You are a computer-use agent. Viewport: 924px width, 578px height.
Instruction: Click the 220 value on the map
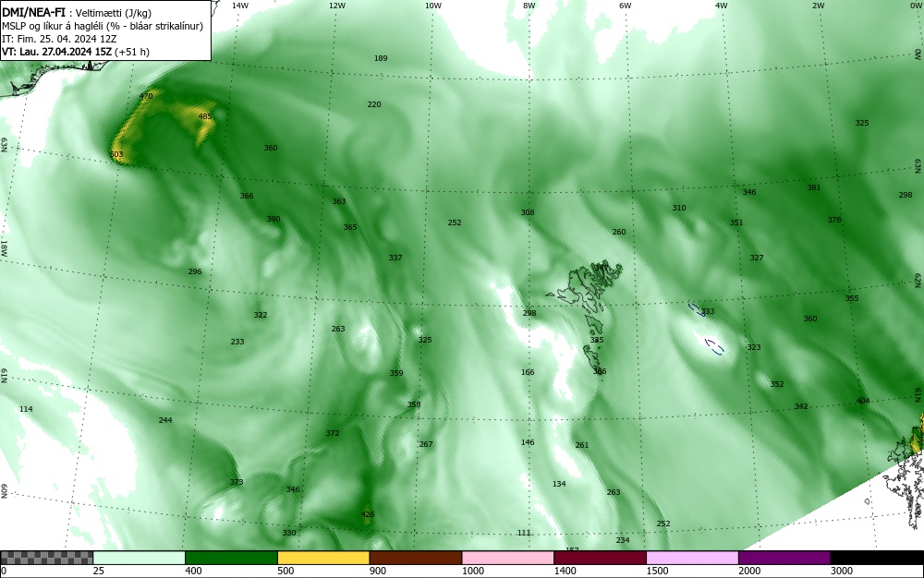(x=374, y=104)
